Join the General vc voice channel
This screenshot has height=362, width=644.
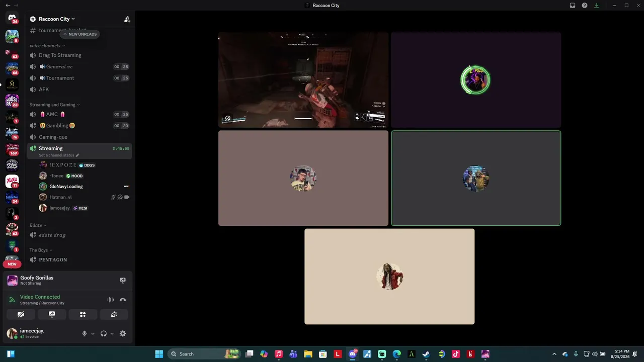(79, 66)
